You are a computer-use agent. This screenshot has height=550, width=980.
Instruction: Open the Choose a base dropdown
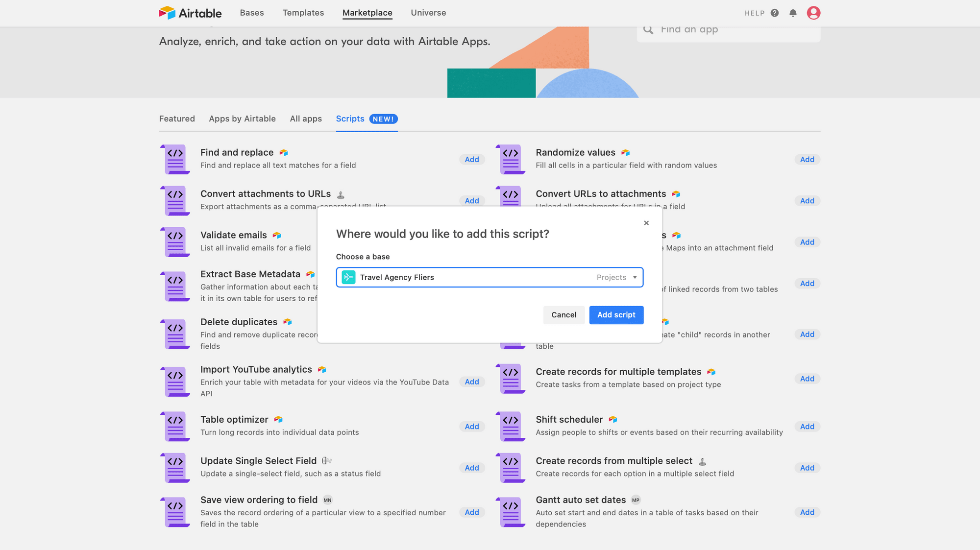point(490,277)
